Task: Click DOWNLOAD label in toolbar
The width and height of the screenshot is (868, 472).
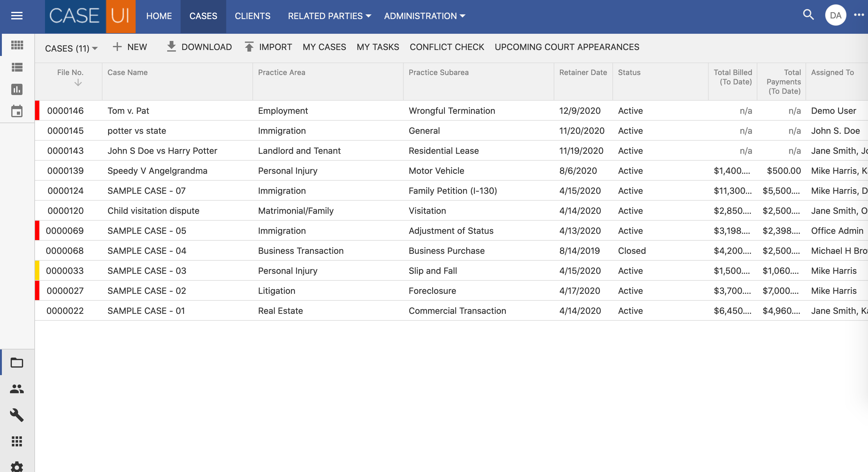Action: 207,47
